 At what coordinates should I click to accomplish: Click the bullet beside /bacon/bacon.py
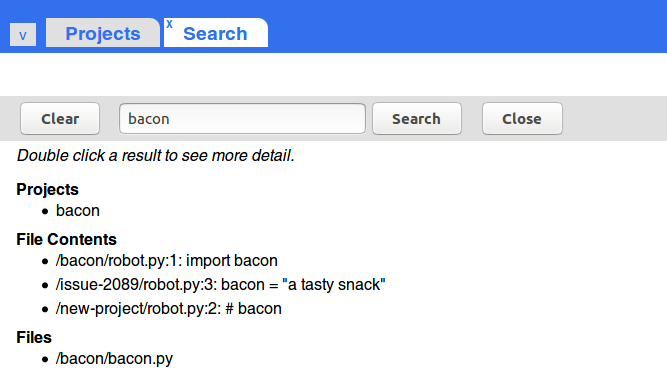(45, 359)
